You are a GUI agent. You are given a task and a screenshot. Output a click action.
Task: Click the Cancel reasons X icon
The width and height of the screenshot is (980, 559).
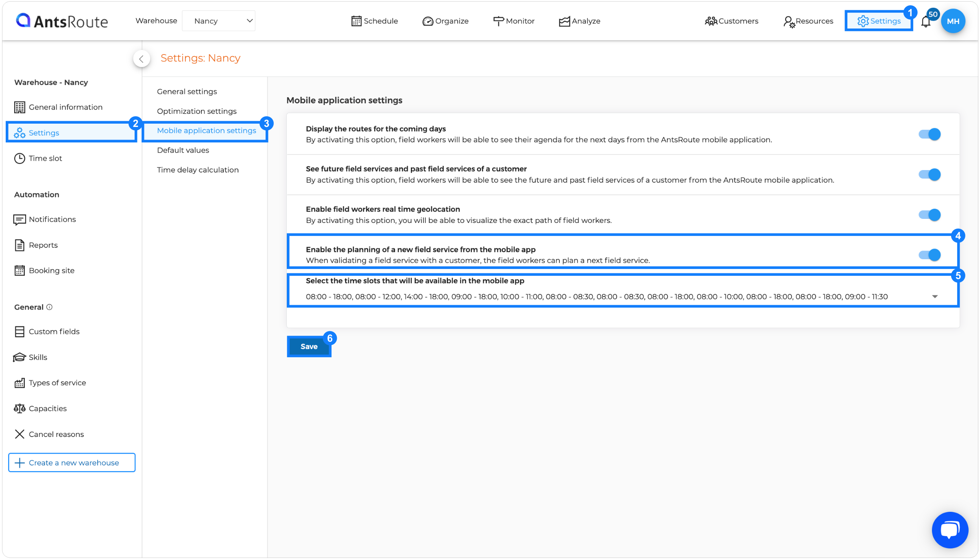pos(20,434)
